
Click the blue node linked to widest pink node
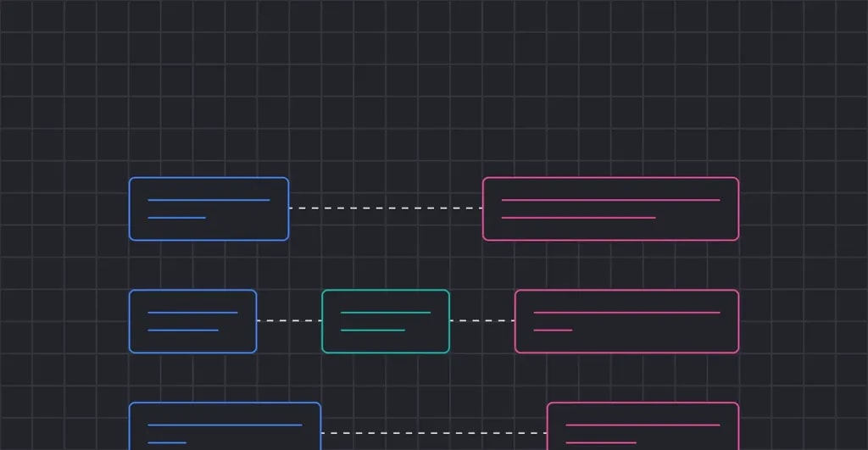[x=209, y=208]
